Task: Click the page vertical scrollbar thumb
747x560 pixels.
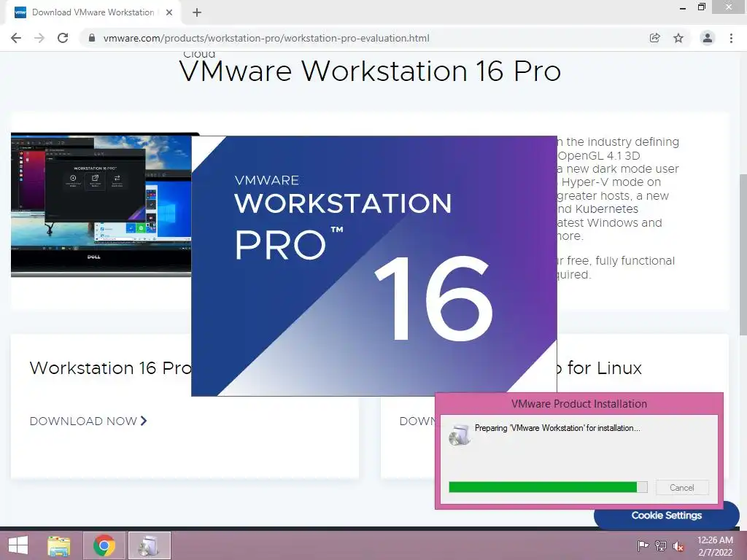Action: (743, 254)
